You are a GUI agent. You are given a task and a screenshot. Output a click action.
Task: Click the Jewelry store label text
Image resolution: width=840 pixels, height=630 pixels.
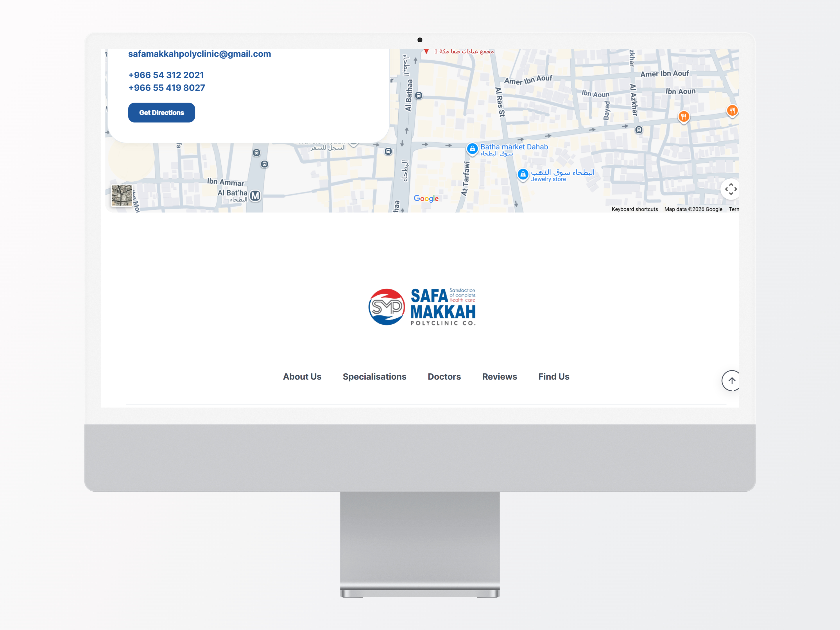click(548, 179)
